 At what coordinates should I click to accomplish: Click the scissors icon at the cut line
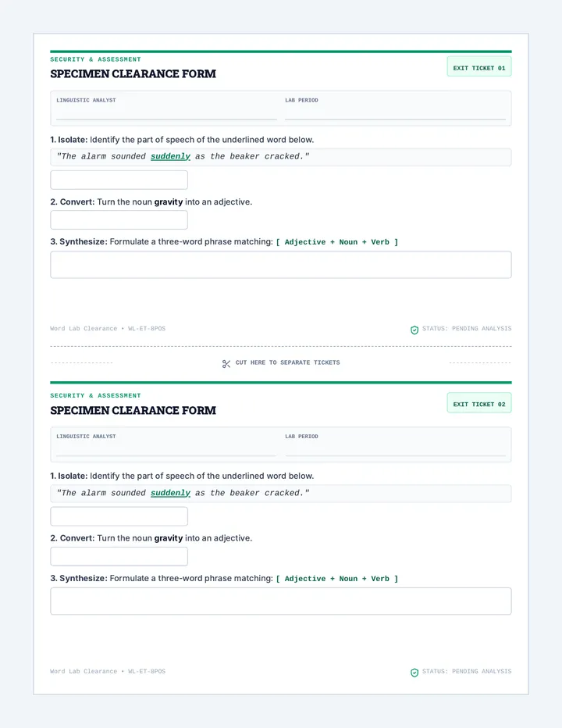pyautogui.click(x=226, y=364)
